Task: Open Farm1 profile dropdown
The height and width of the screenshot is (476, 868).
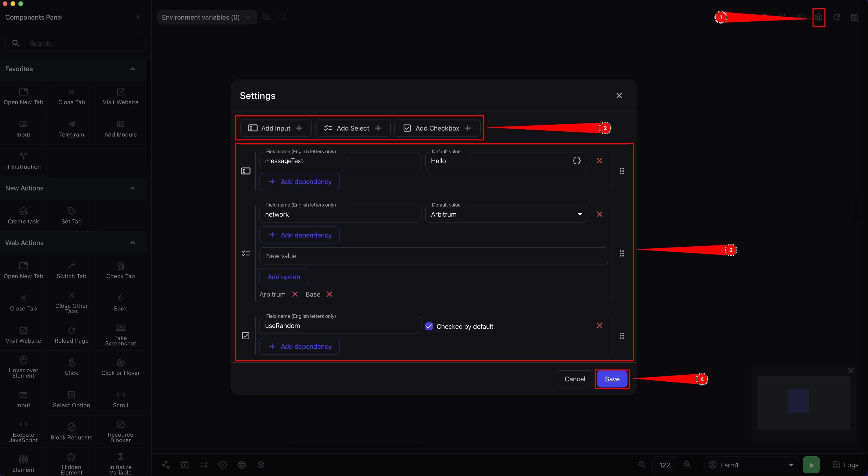Action: [x=751, y=465]
